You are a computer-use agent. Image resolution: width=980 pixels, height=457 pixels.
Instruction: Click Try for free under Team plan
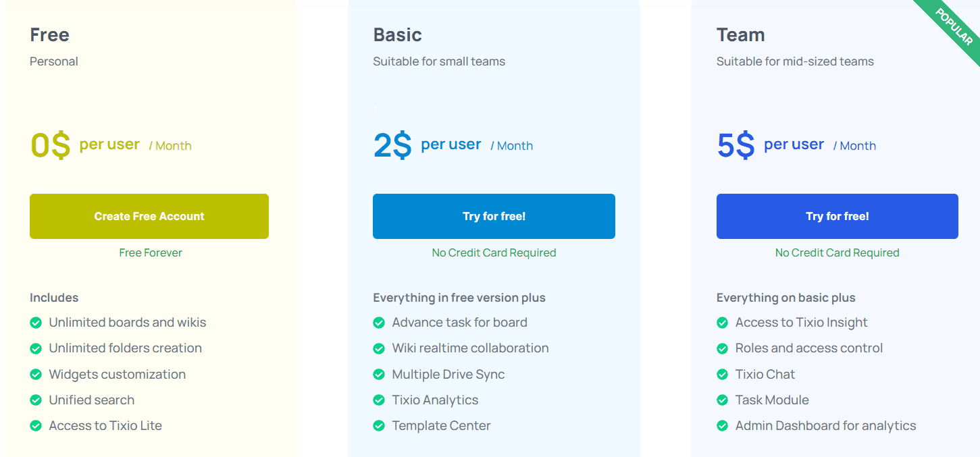pyautogui.click(x=837, y=216)
